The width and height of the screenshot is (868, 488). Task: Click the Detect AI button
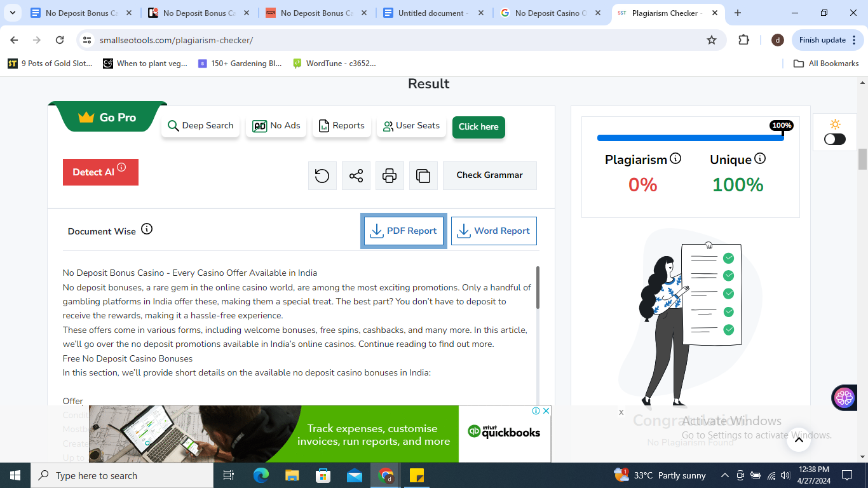[x=100, y=172]
